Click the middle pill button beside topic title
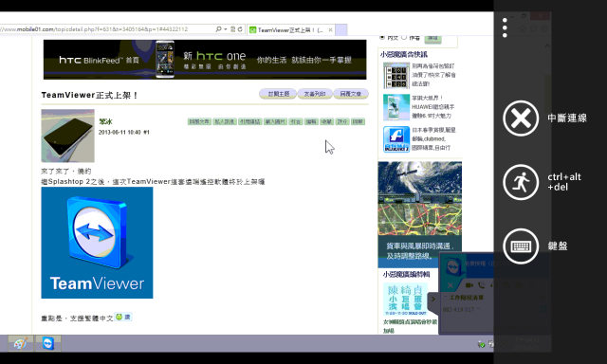The height and width of the screenshot is (364, 607). [x=315, y=94]
